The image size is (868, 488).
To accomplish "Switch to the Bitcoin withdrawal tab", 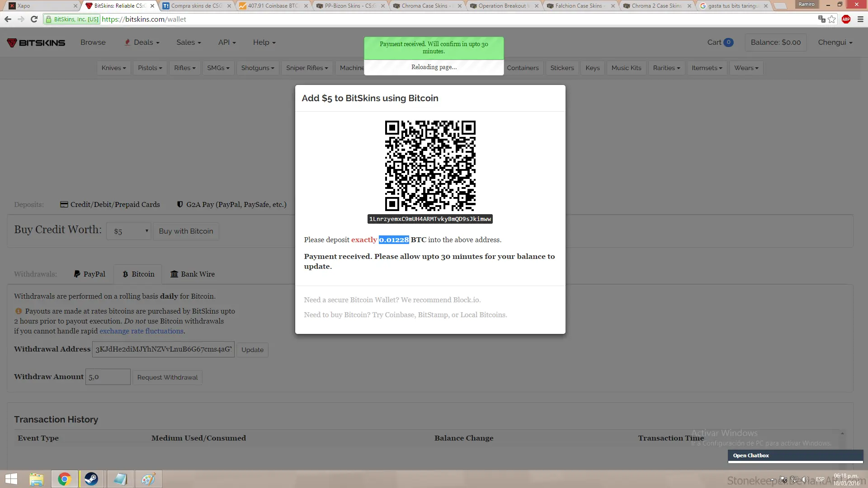I will click(x=138, y=274).
